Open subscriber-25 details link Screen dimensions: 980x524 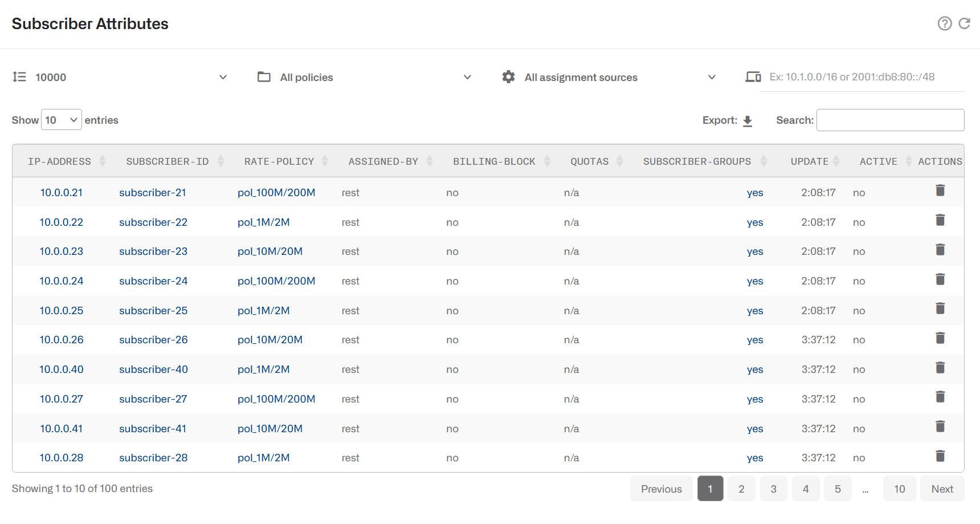[153, 311]
